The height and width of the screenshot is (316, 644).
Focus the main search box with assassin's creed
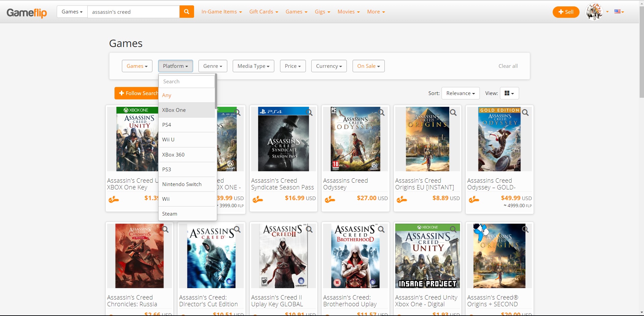click(133, 12)
